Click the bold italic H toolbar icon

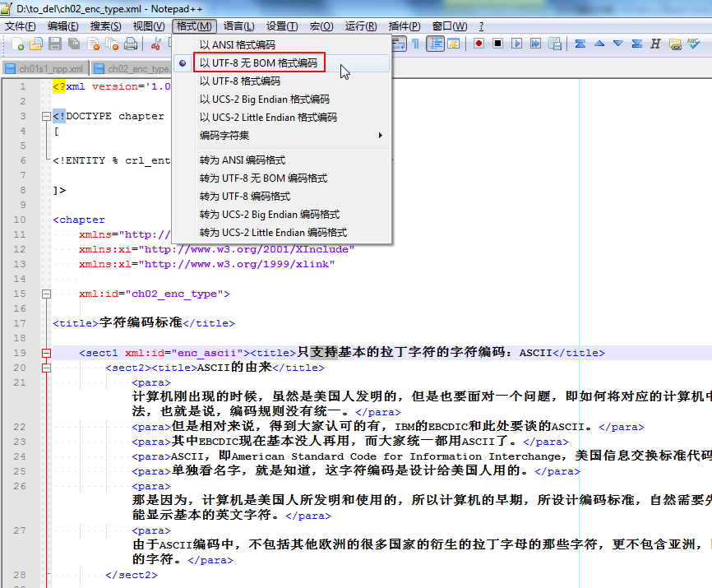(x=655, y=44)
